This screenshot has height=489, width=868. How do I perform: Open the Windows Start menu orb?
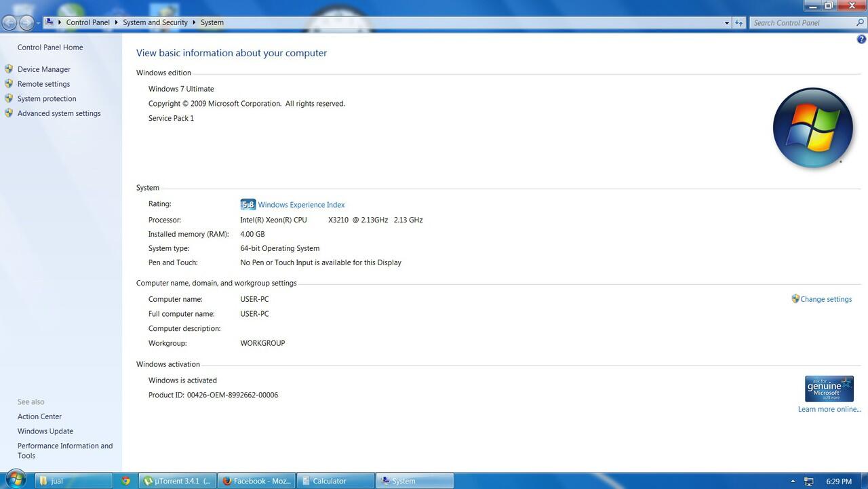[x=14, y=480]
